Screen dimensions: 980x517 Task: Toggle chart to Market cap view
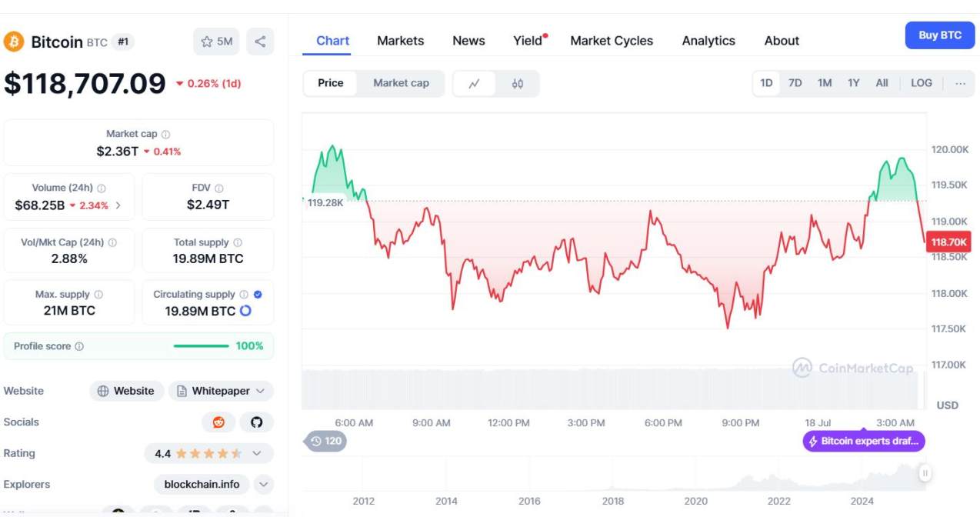401,83
